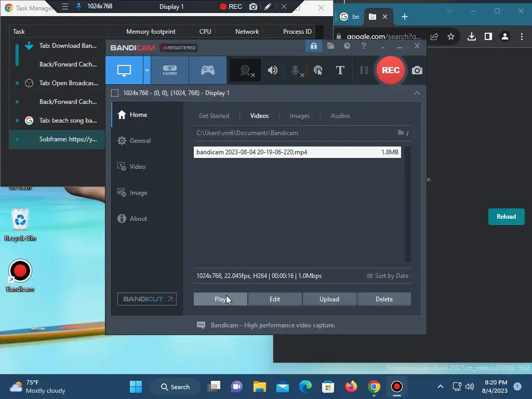Click the Delete button
The image size is (532, 399).
tap(384, 299)
